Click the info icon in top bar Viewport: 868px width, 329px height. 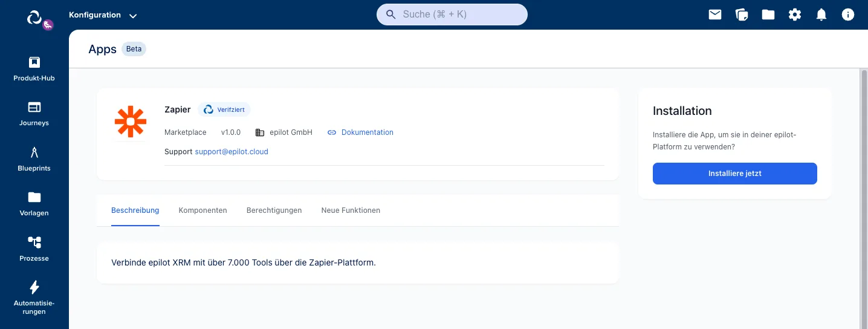coord(848,15)
